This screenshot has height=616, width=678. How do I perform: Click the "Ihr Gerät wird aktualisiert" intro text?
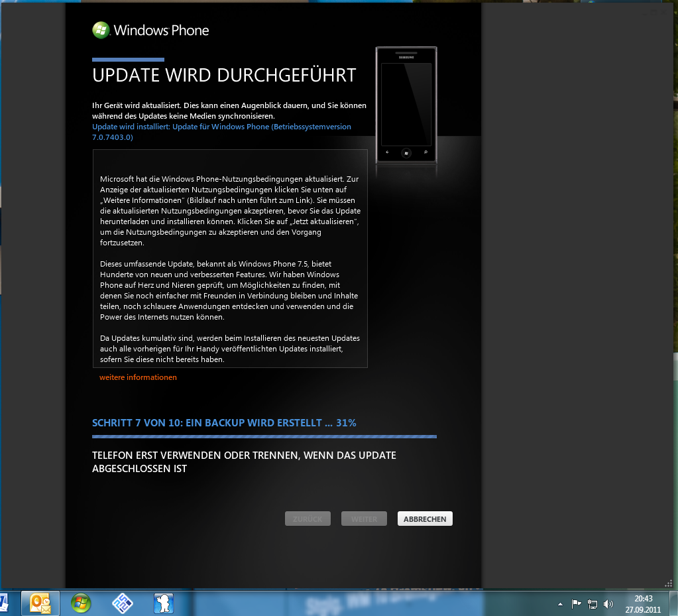[x=229, y=111]
